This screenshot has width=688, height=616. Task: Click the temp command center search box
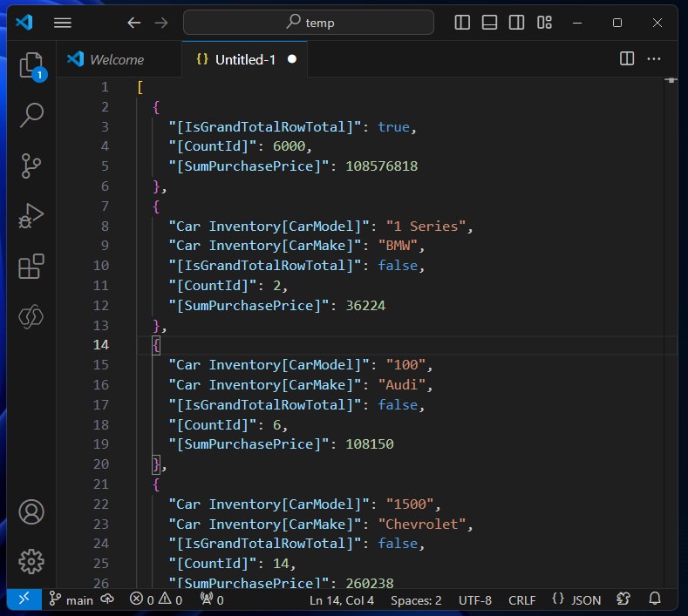pos(309,23)
